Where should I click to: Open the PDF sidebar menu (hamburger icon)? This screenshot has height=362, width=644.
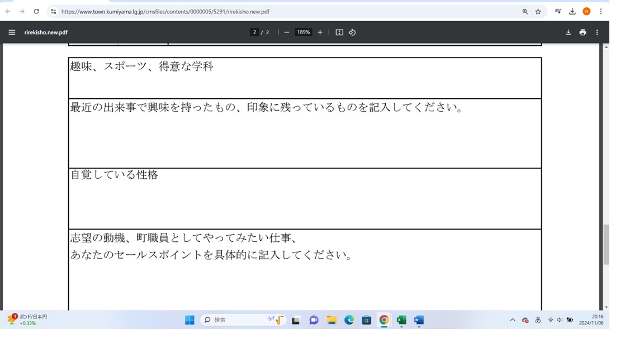click(12, 32)
